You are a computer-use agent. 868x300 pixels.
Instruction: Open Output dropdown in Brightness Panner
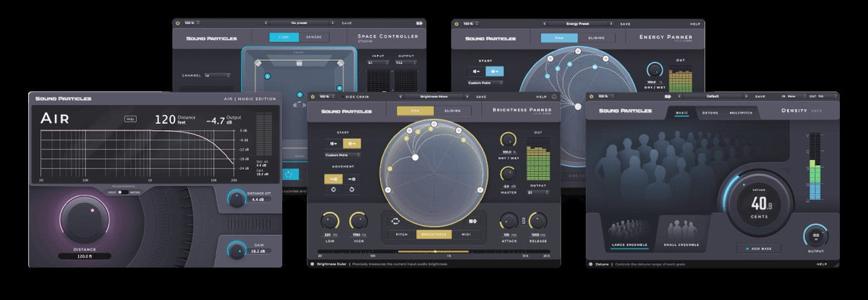[x=538, y=192]
